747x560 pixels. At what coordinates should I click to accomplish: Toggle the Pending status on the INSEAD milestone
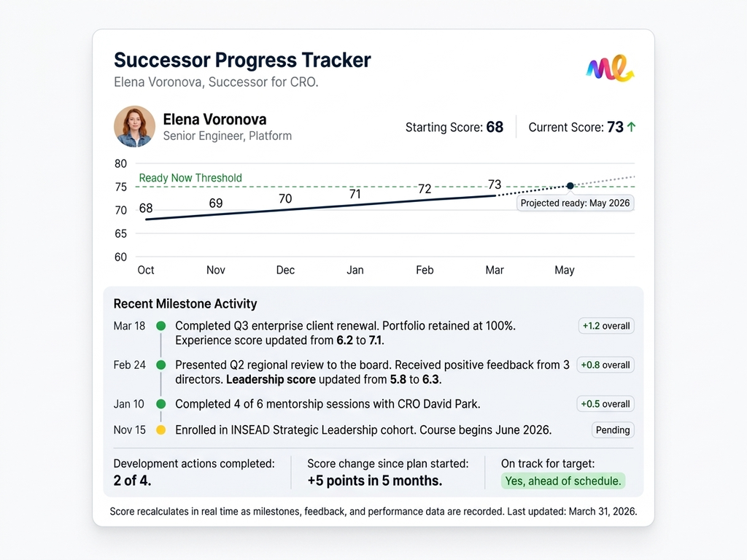pyautogui.click(x=612, y=430)
